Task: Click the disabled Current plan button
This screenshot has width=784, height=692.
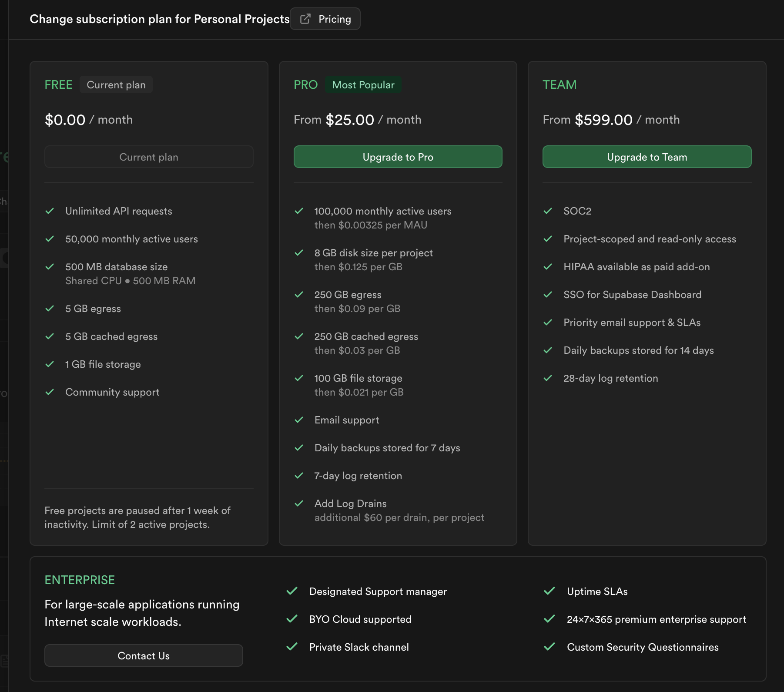Action: point(149,157)
